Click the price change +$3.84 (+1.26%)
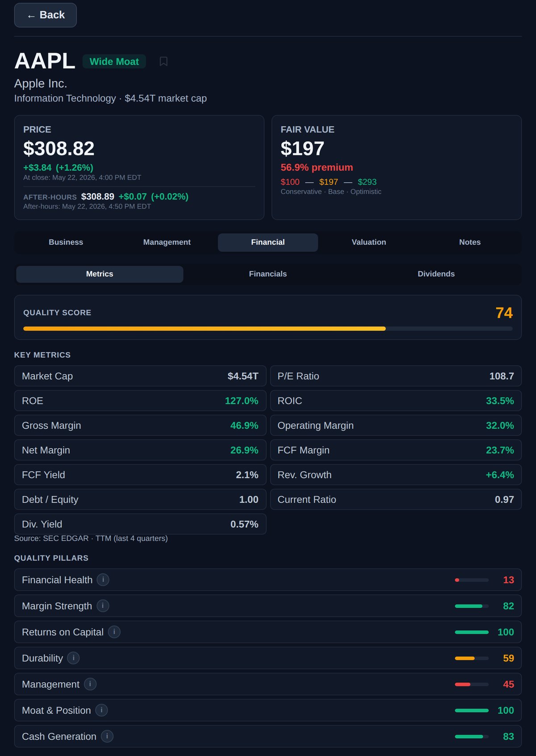Image resolution: width=536 pixels, height=756 pixels. [x=58, y=167]
